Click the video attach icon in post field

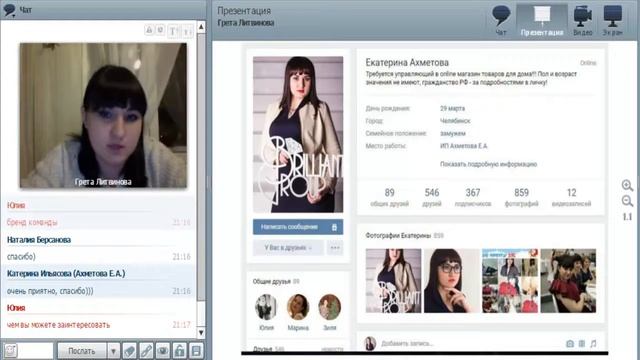point(582,344)
